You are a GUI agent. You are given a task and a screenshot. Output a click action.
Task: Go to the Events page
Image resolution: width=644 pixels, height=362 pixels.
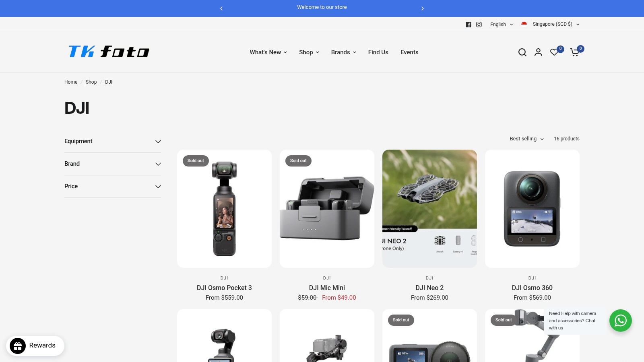pyautogui.click(x=409, y=52)
